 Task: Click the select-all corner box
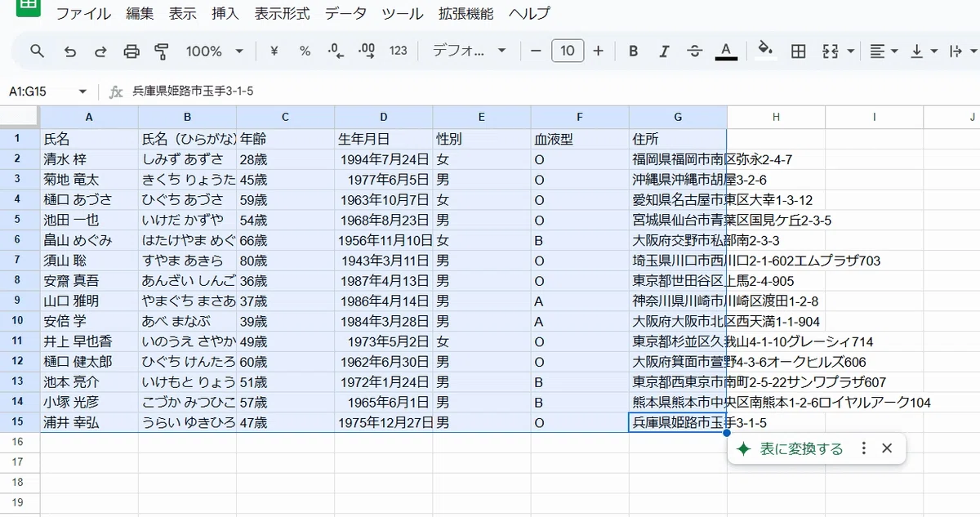[20, 117]
